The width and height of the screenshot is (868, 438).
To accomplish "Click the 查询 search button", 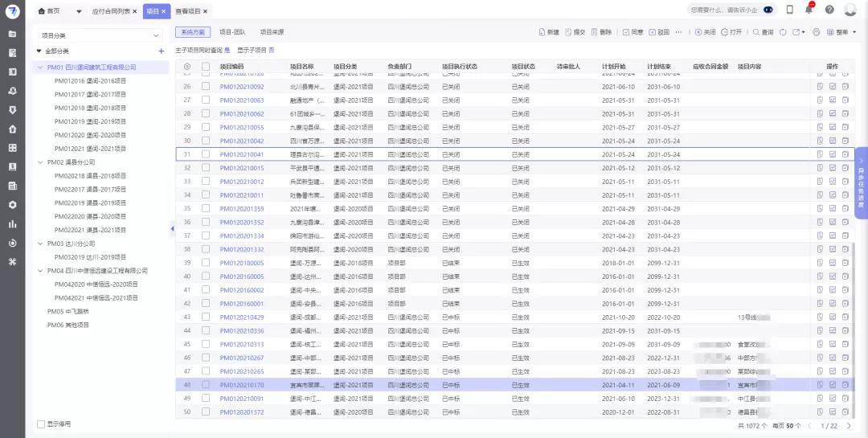I will (x=763, y=32).
